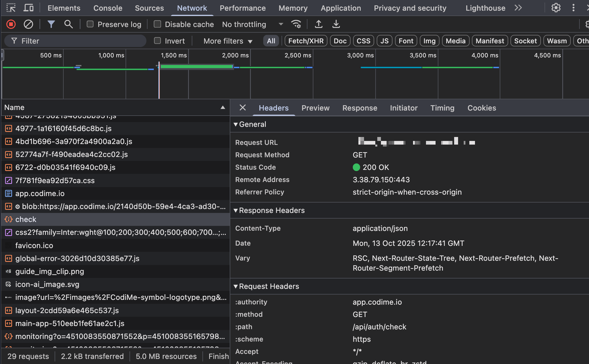The image size is (589, 364).
Task: Stop recording network log
Action: click(11, 24)
